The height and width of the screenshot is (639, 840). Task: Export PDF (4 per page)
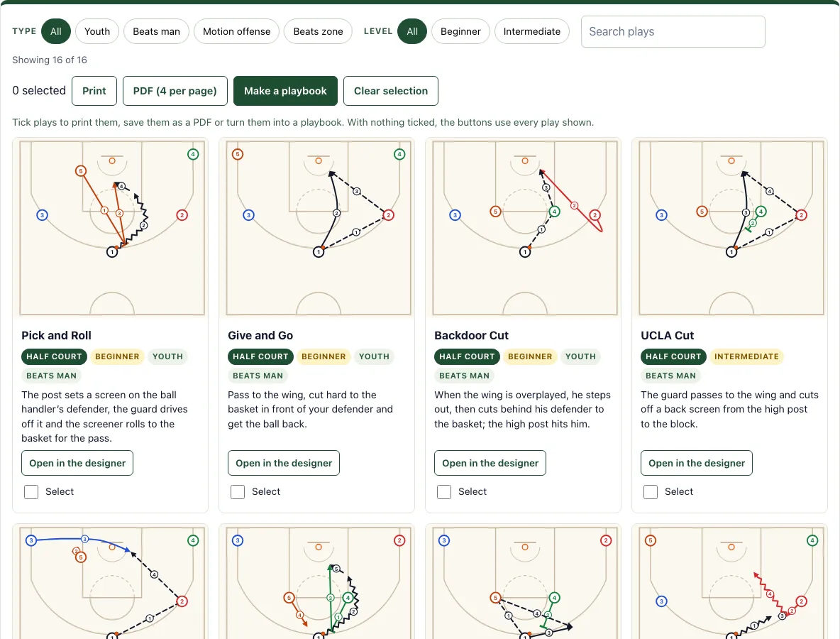175,91
